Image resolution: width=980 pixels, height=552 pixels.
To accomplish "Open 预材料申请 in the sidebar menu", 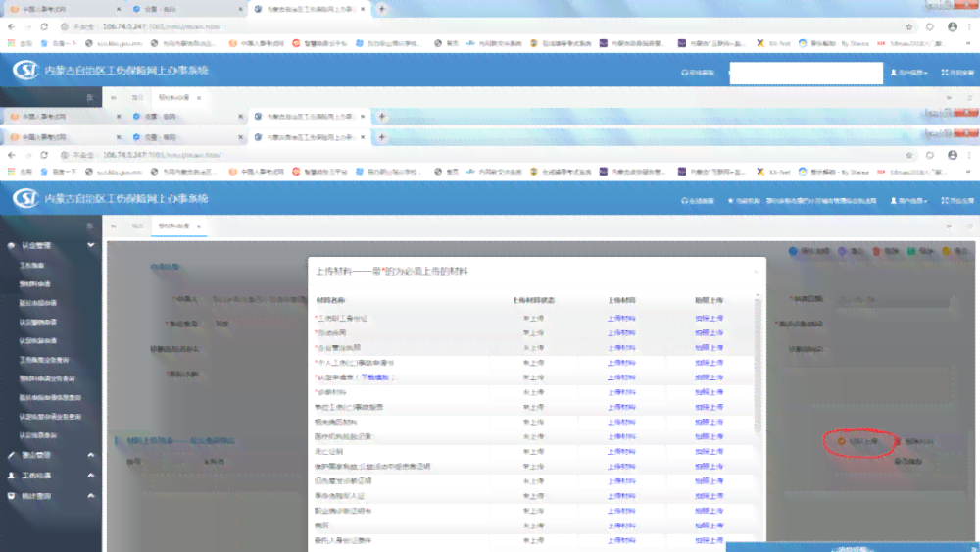I will pos(35,283).
